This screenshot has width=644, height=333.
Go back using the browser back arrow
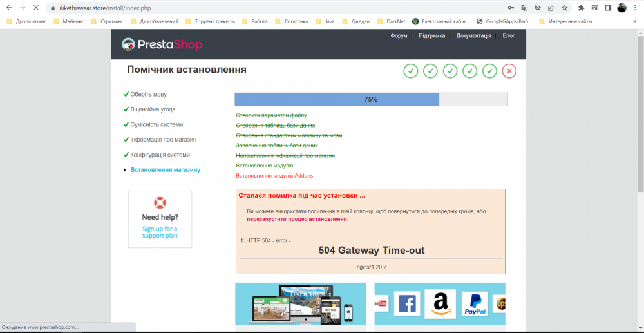(9, 7)
